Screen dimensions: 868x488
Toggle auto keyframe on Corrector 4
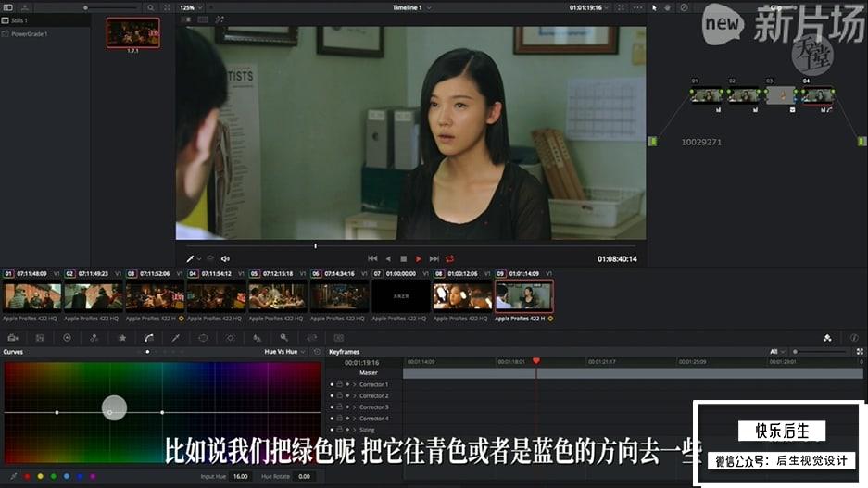(347, 419)
